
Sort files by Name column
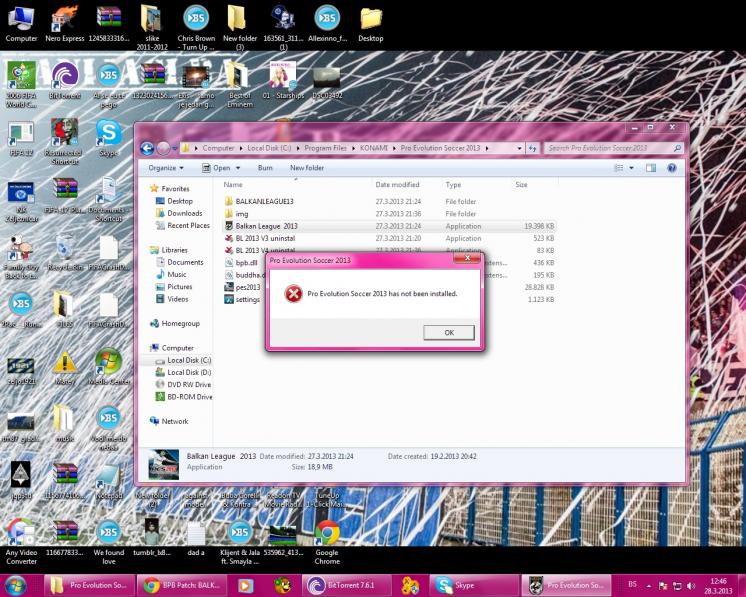pyautogui.click(x=233, y=185)
